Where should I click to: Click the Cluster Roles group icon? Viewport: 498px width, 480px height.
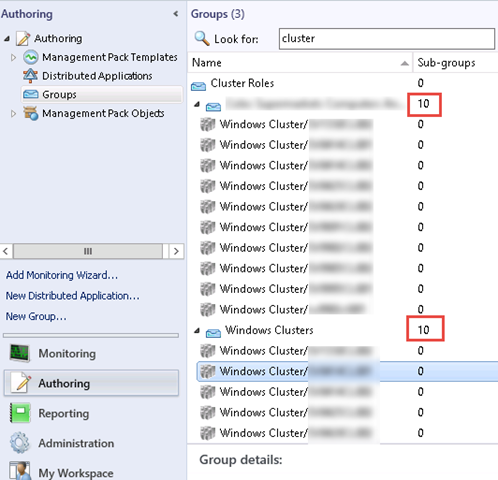198,86
